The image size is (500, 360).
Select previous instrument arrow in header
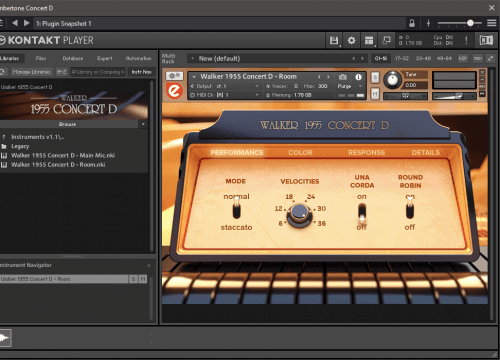(x=319, y=77)
